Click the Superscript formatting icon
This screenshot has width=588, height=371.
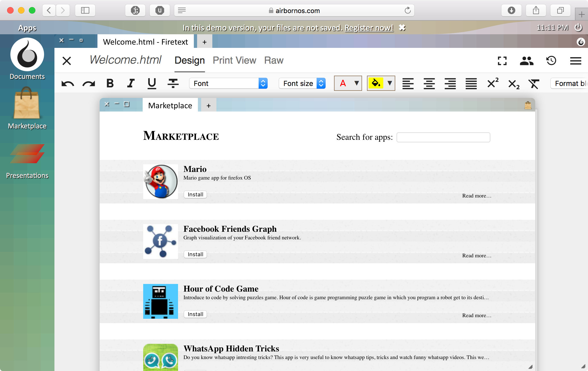point(493,83)
